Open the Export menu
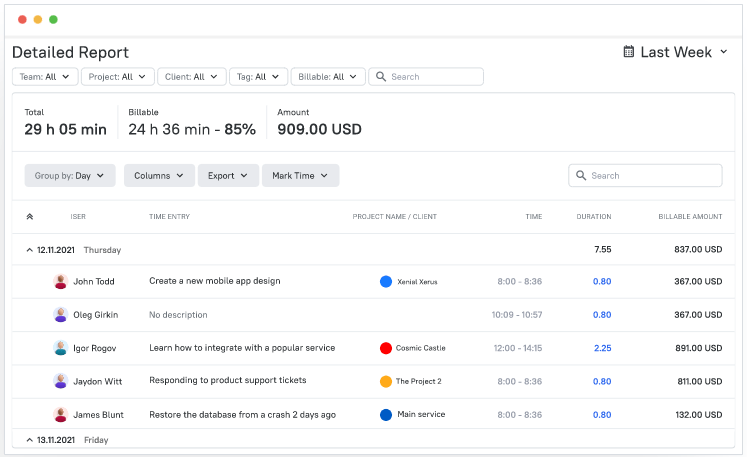747x457 pixels. (x=228, y=176)
